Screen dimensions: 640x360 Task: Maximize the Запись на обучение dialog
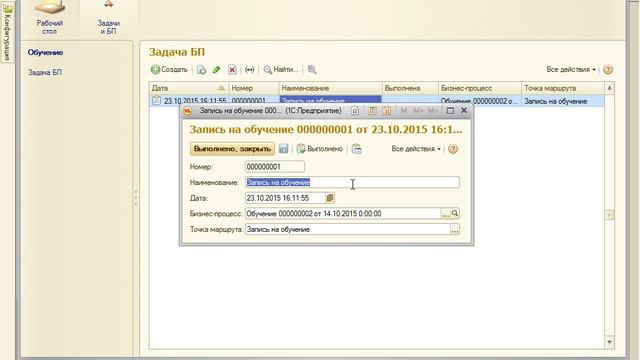coord(450,111)
